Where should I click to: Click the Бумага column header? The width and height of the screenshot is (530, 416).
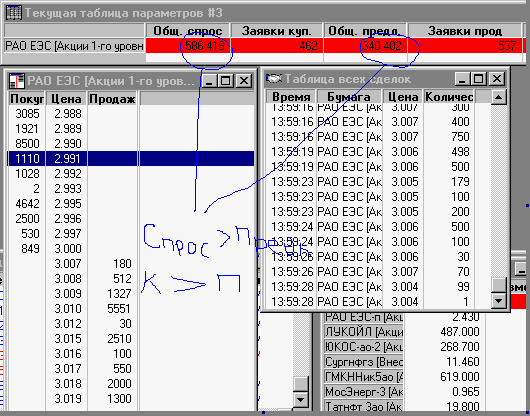click(x=349, y=97)
